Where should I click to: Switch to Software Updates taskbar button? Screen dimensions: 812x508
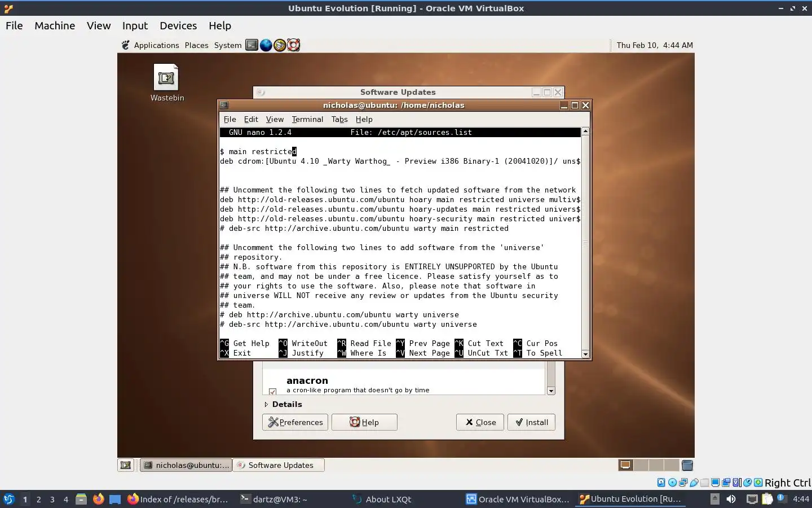[x=279, y=465]
